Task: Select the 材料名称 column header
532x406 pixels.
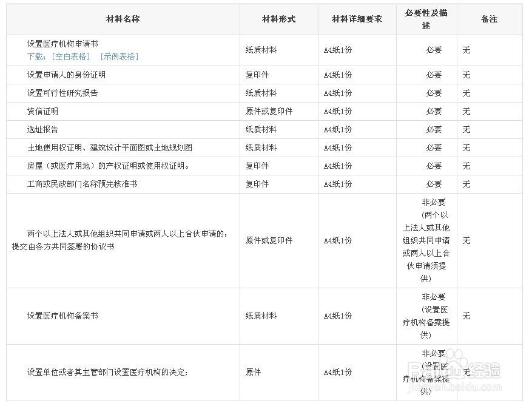Action: [x=123, y=19]
